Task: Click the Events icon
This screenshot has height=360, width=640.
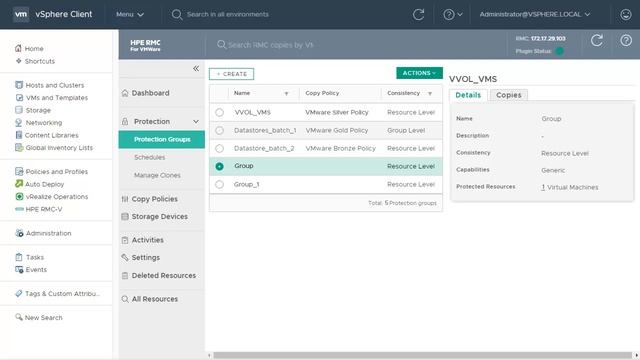Action: 19,269
